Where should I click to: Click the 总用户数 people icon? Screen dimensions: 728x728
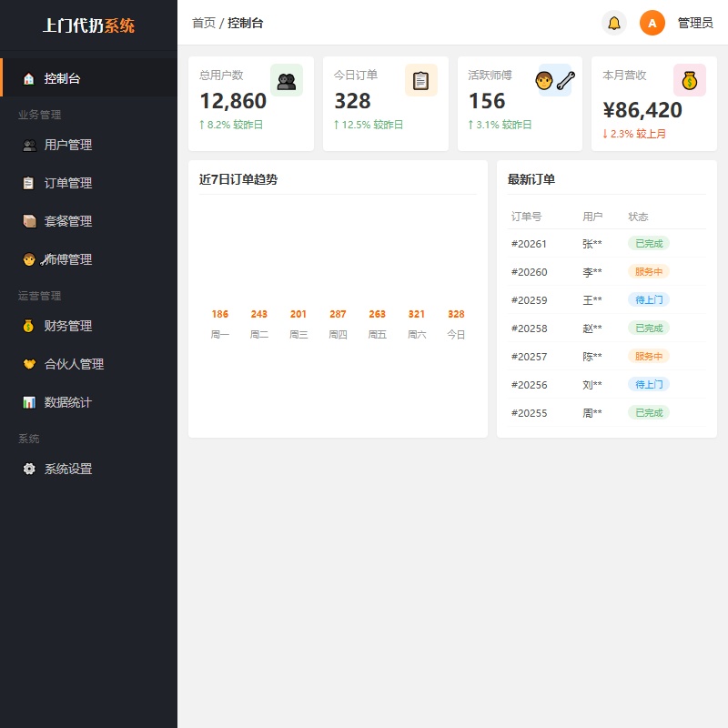click(x=287, y=80)
